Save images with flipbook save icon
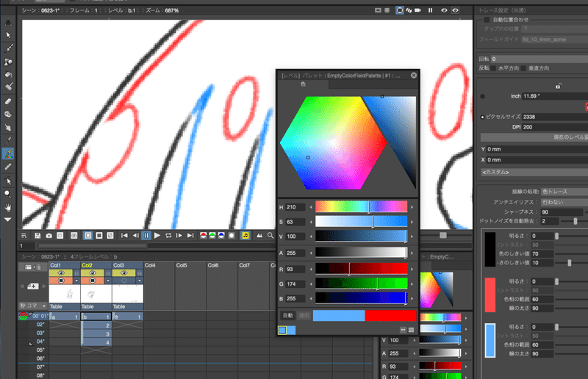588x379 pixels. click(x=37, y=236)
